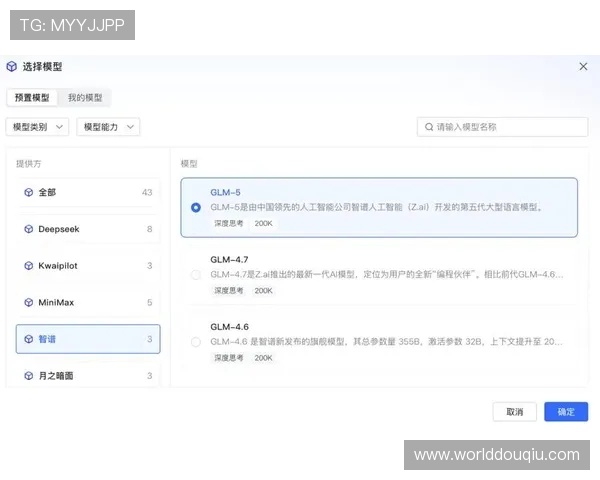The height and width of the screenshot is (480, 600).
Task: Click the count 5 next to MiniMax
Action: [149, 302]
